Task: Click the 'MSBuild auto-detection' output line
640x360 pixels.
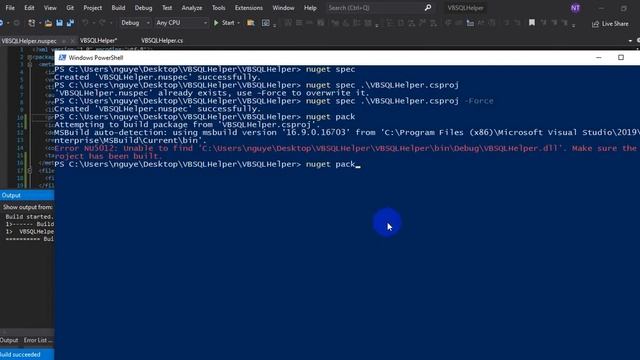Action: [x=347, y=133]
